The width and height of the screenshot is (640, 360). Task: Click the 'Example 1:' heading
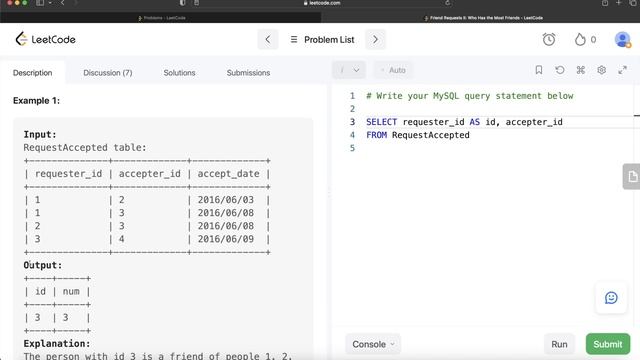[x=36, y=101]
